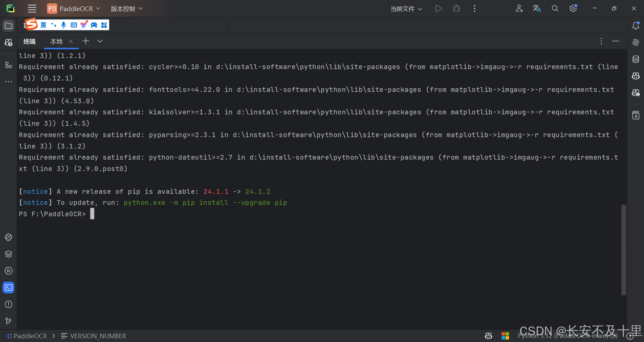Click the red pip version 24.1.1
Screen dimensions: 644x342
[216, 191]
